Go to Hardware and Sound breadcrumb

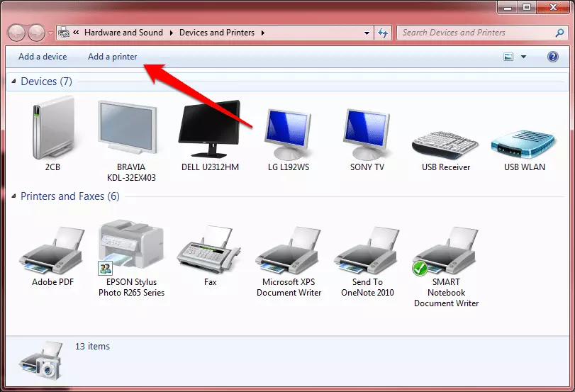[x=123, y=33]
